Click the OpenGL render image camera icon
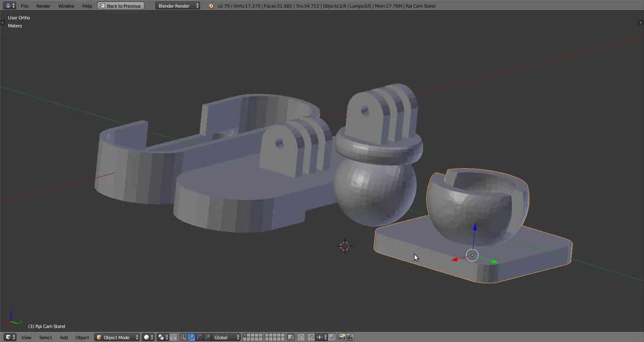 coord(342,338)
